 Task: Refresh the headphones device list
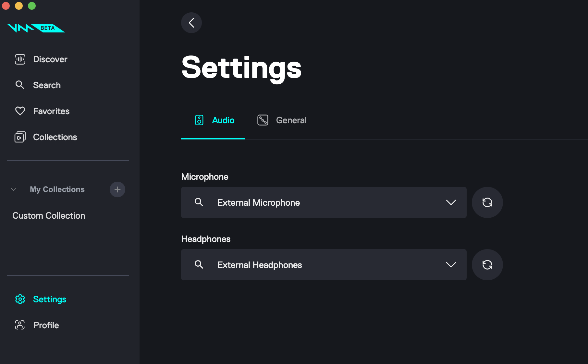487,265
